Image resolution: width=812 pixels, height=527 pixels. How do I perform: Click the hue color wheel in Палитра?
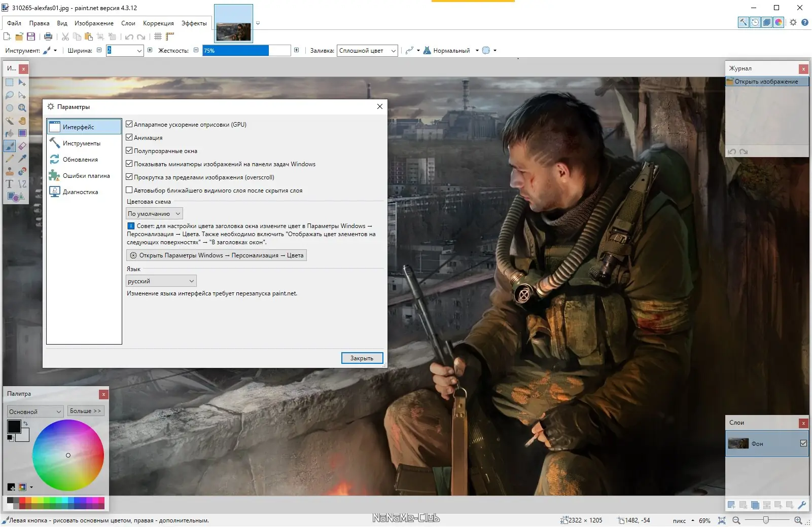pos(68,455)
